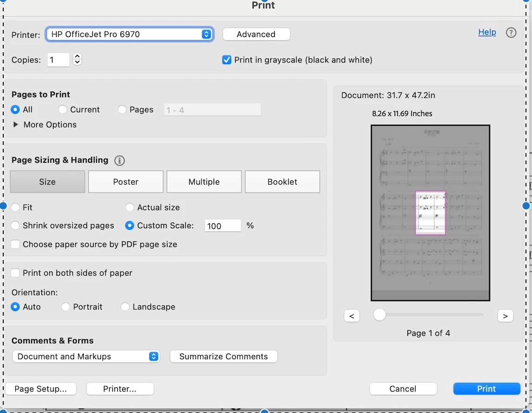This screenshot has height=413, width=532.
Task: Click Summarize Comments button
Action: [x=224, y=356]
